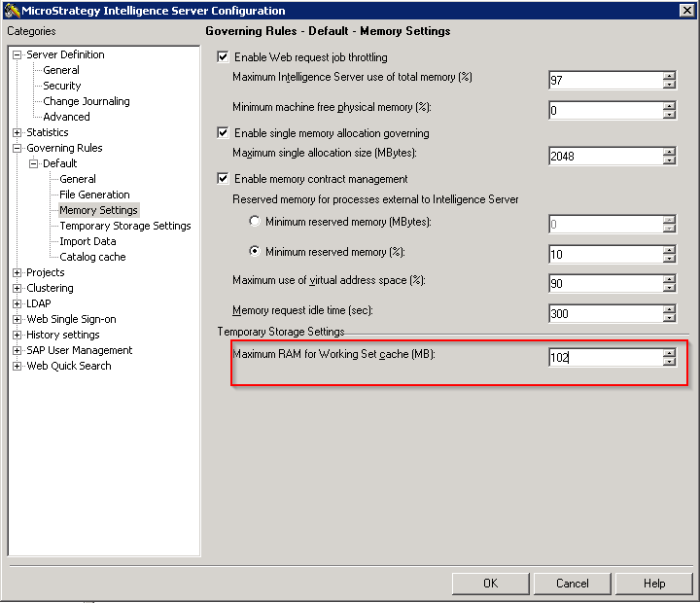Collapse the Server Definition tree node
Image resolution: width=700 pixels, height=603 pixels.
click(17, 54)
